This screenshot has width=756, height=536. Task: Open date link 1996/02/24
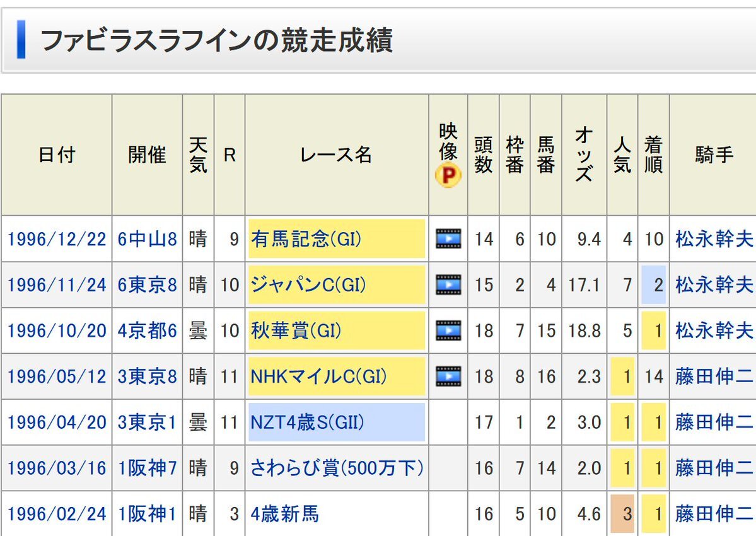click(56, 514)
